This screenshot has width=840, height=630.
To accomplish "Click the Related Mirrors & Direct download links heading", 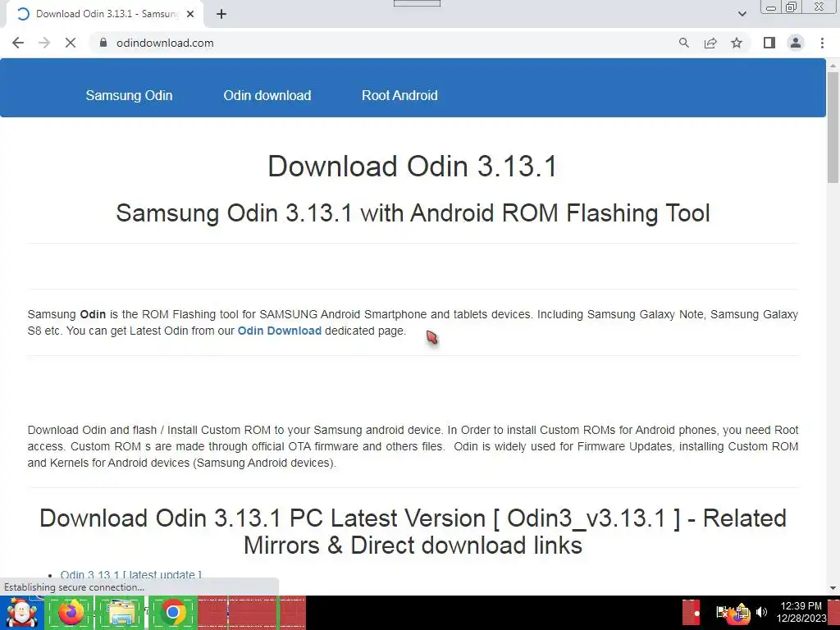I will click(x=413, y=532).
